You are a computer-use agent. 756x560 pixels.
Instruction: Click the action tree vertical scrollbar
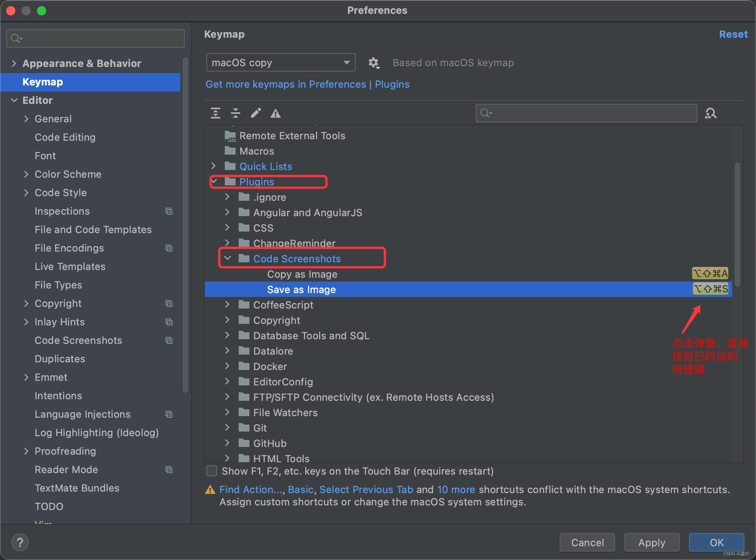(737, 225)
